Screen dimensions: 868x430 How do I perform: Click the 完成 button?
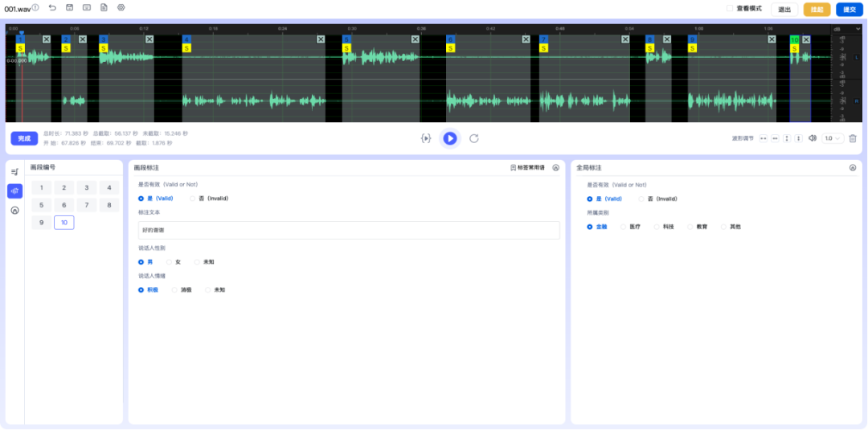[24, 138]
